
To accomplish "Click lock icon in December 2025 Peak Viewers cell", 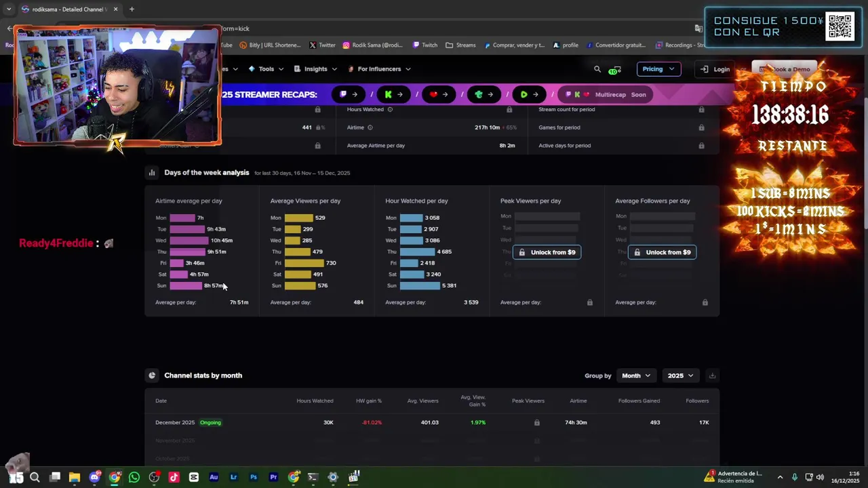I will [536, 422].
